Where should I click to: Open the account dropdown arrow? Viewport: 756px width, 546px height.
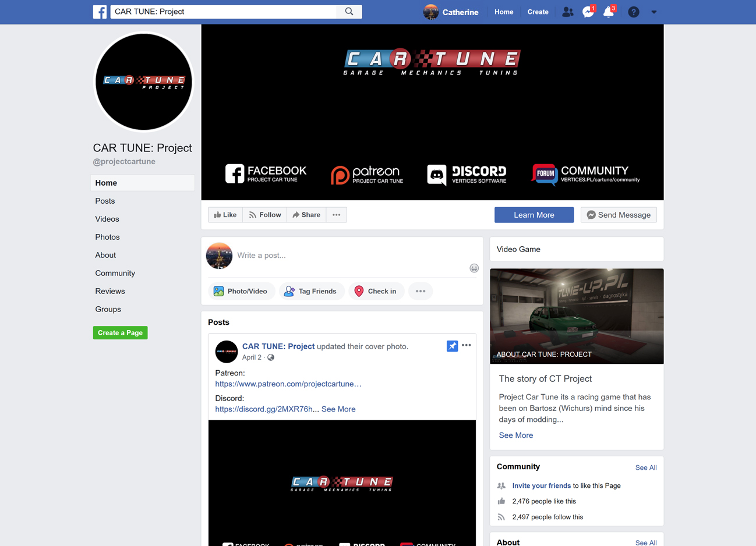[654, 12]
